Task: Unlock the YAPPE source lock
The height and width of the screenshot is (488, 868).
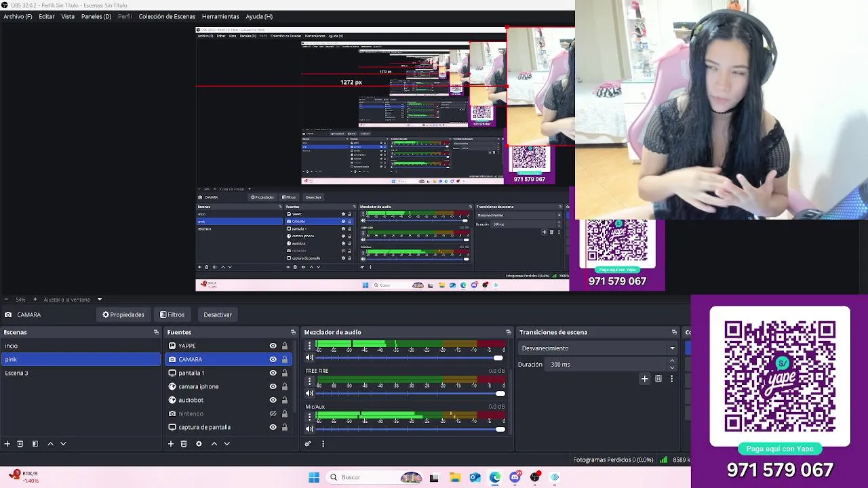Action: click(x=285, y=346)
